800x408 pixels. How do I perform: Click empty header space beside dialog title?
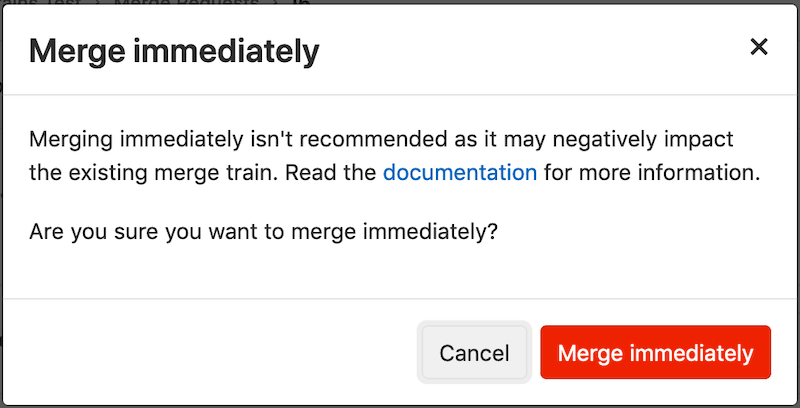coord(520,50)
